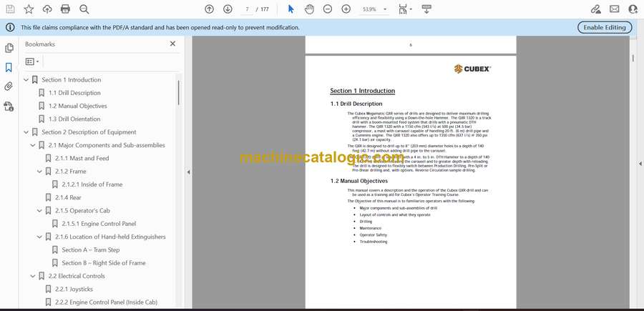This screenshot has width=644, height=311.
Task: Click the page number input field
Action: coord(247,9)
